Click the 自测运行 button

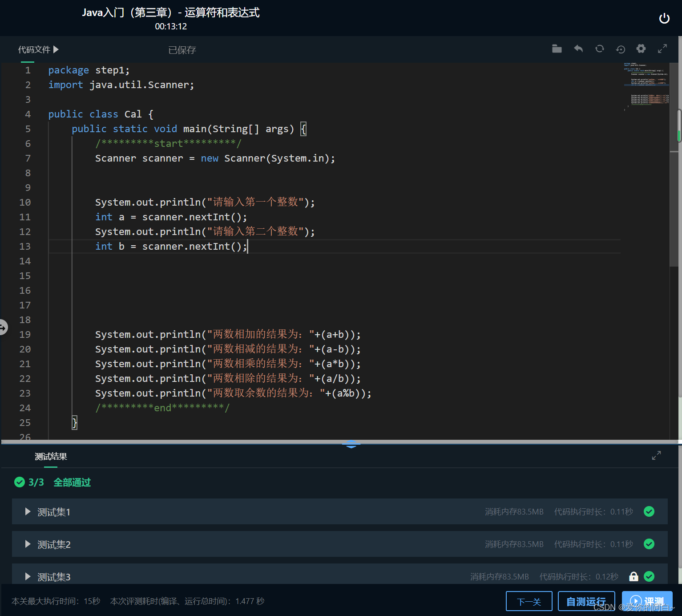coord(586,601)
